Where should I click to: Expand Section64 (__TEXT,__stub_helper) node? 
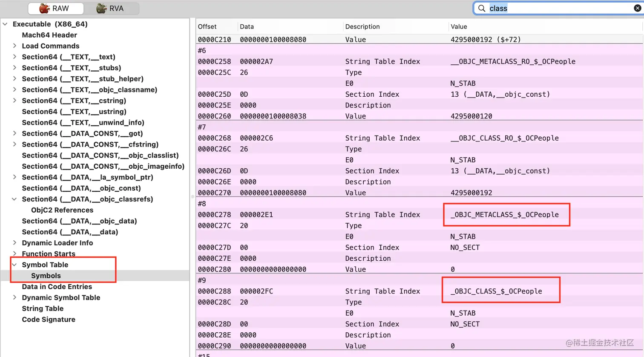[14, 79]
